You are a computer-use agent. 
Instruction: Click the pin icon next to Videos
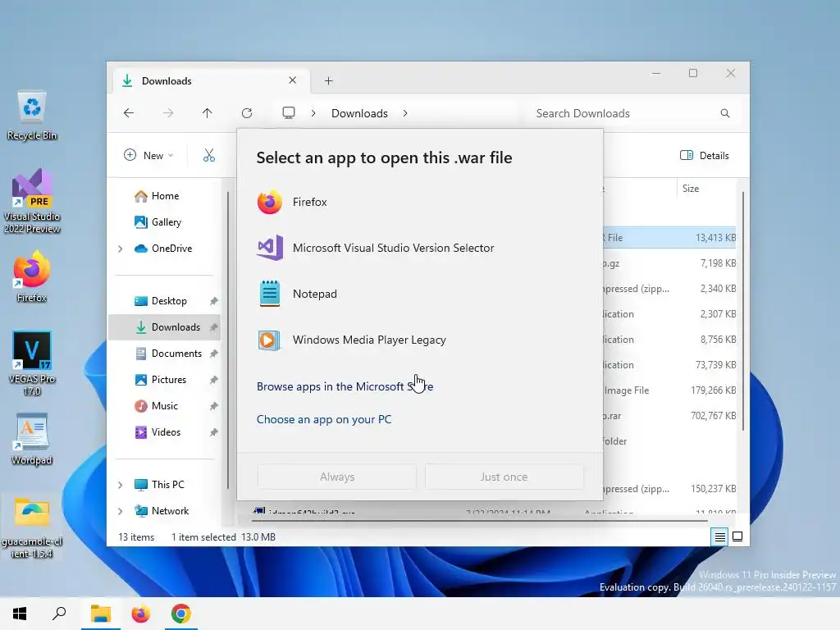tap(214, 432)
